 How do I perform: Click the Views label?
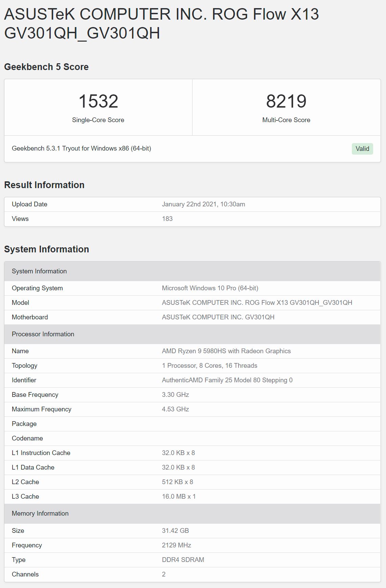pyautogui.click(x=20, y=219)
